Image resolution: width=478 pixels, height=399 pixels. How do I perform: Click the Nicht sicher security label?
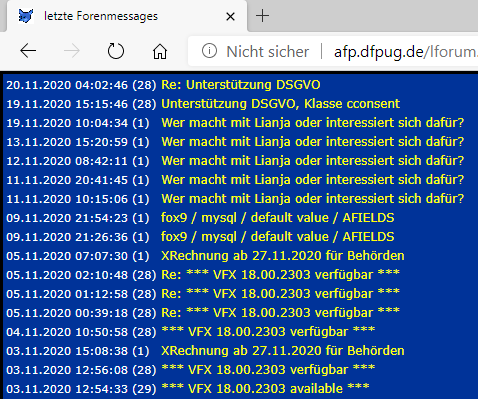click(x=268, y=52)
